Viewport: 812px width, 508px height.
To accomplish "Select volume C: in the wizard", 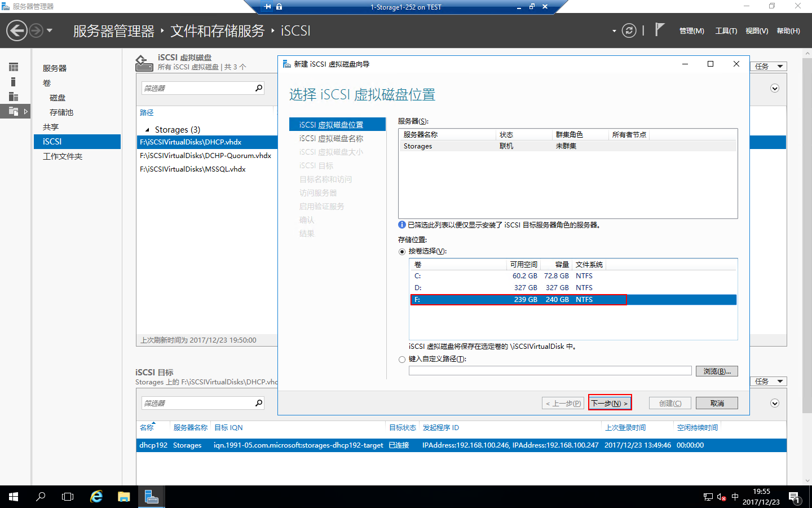I will (573, 276).
